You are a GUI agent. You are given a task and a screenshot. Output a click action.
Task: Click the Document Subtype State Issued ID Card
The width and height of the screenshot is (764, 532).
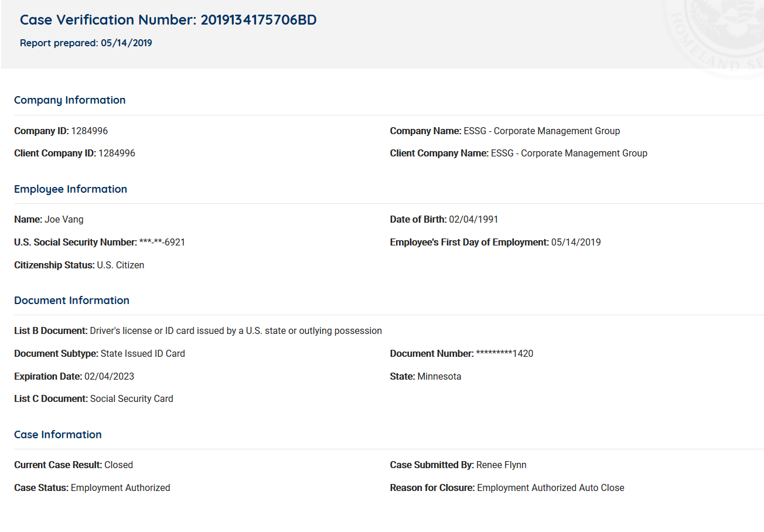pos(142,354)
